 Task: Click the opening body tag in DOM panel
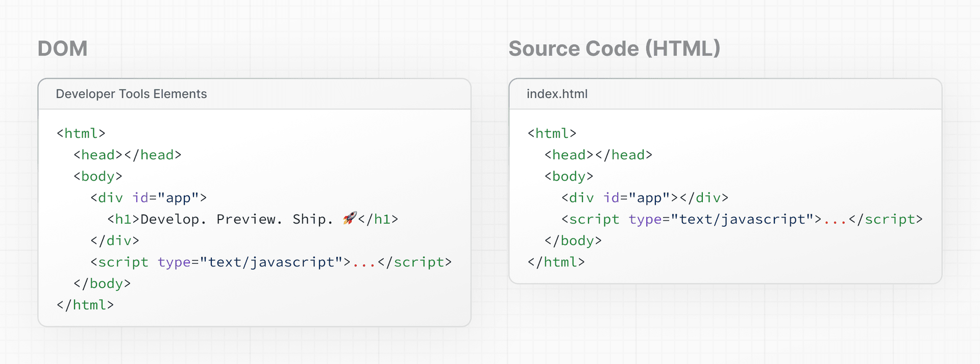click(x=98, y=177)
